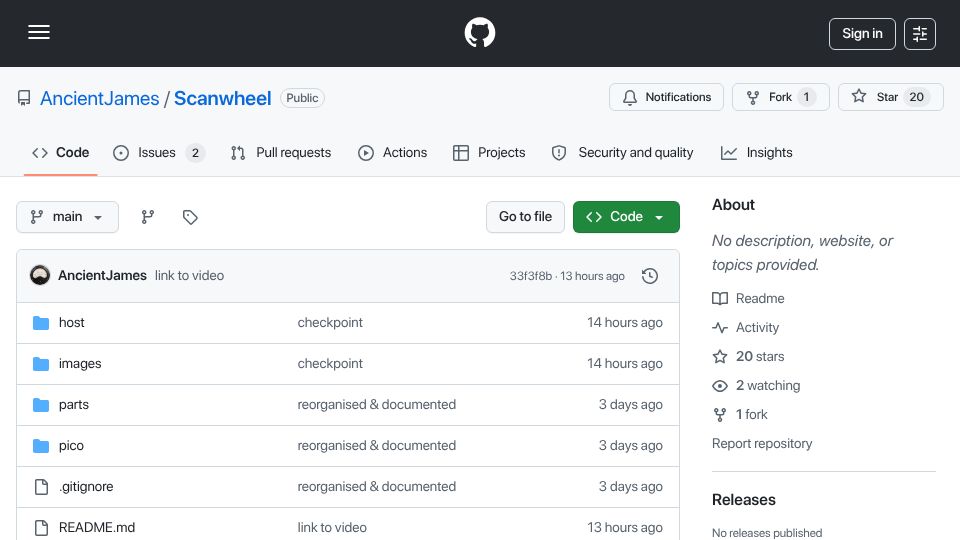The image size is (960, 540).
Task: Open 'reorganised & documented' commit for parts
Action: click(377, 405)
